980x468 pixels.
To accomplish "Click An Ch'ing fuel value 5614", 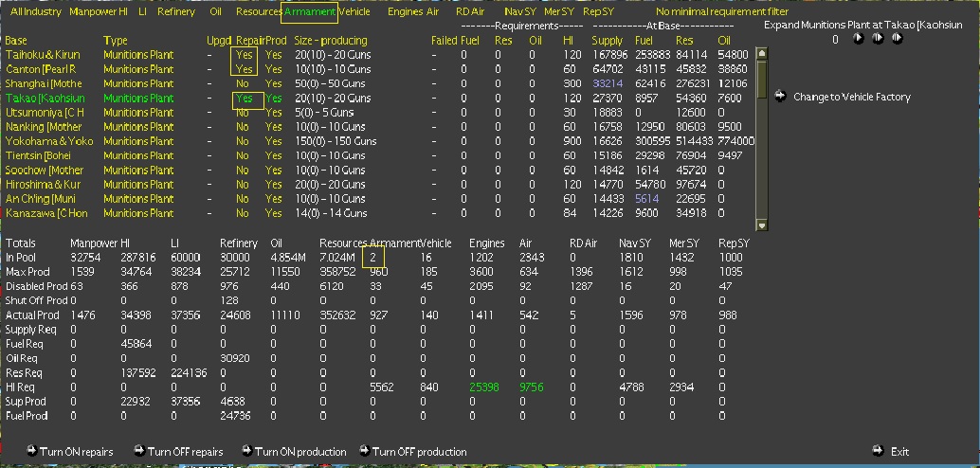I will coord(646,199).
